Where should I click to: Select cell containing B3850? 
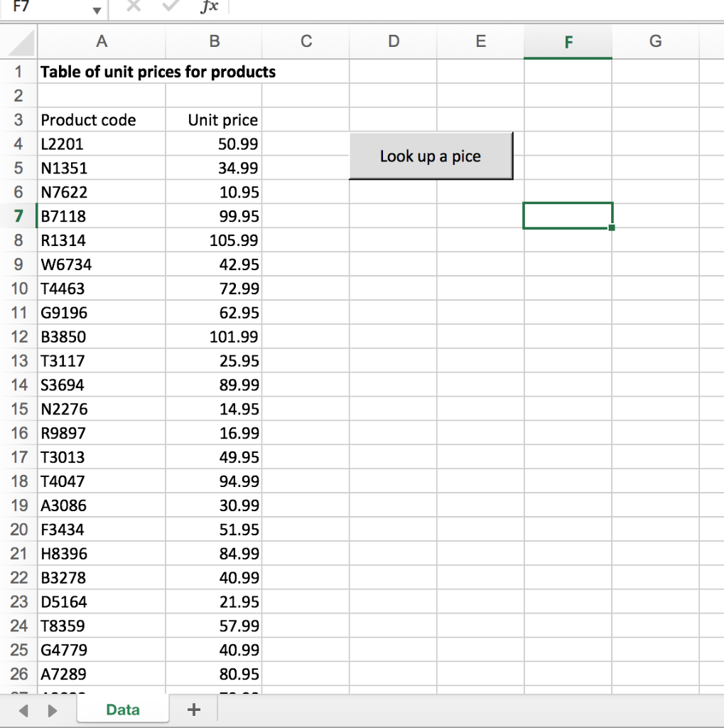coord(102,336)
